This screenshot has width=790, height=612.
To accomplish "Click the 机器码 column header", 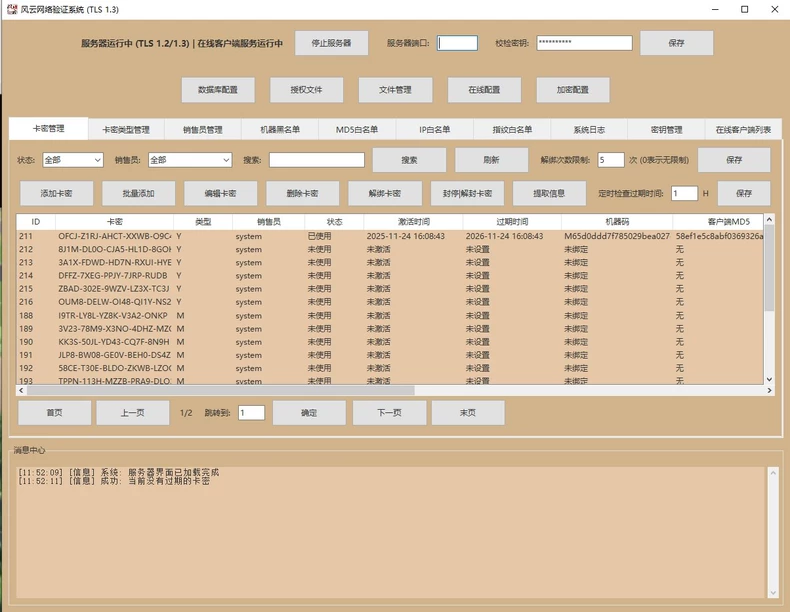I will tap(617, 222).
